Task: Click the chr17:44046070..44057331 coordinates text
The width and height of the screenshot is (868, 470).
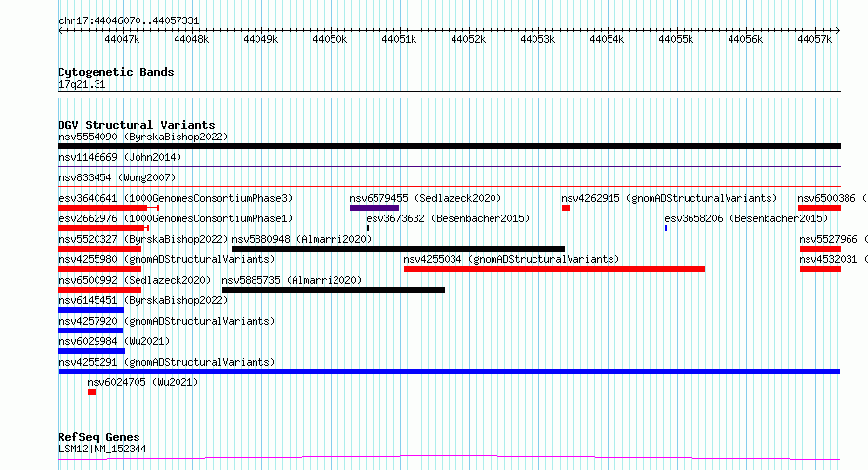Action: coord(129,20)
